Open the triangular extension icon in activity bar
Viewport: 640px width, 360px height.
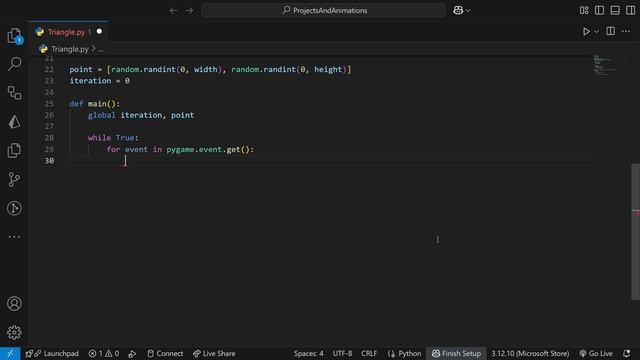(x=14, y=122)
